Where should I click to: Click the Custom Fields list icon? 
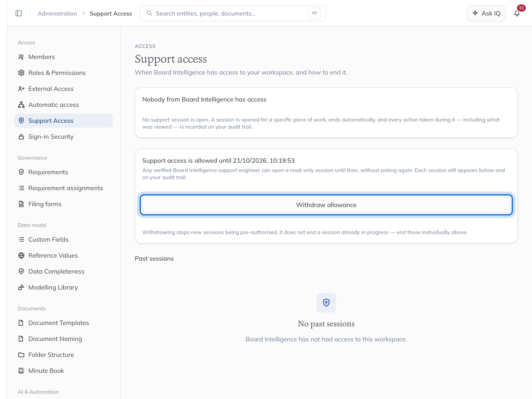point(21,239)
